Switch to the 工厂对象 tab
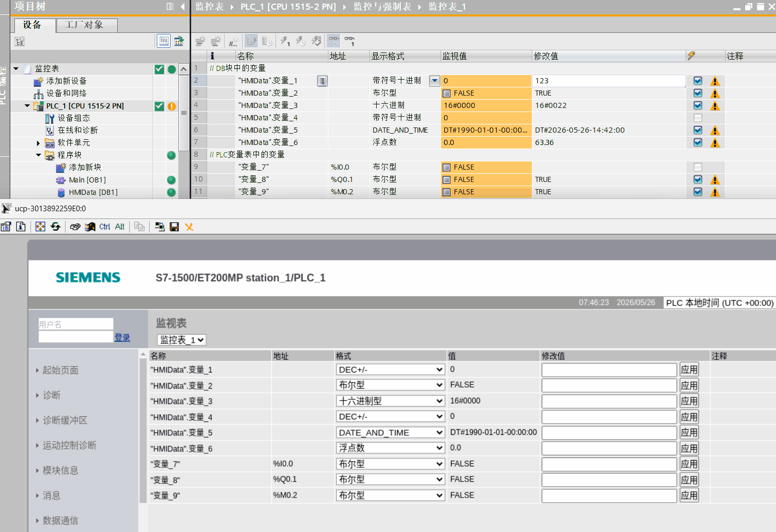Image resolution: width=776 pixels, height=532 pixels. point(87,25)
